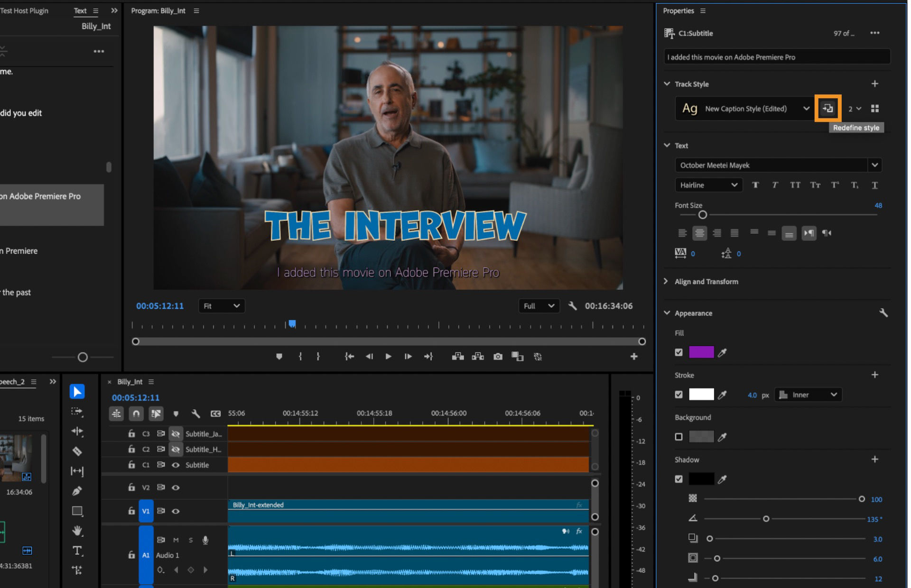Image resolution: width=911 pixels, height=588 pixels.
Task: Click the Captions CC icon in the timeline
Action: click(216, 413)
